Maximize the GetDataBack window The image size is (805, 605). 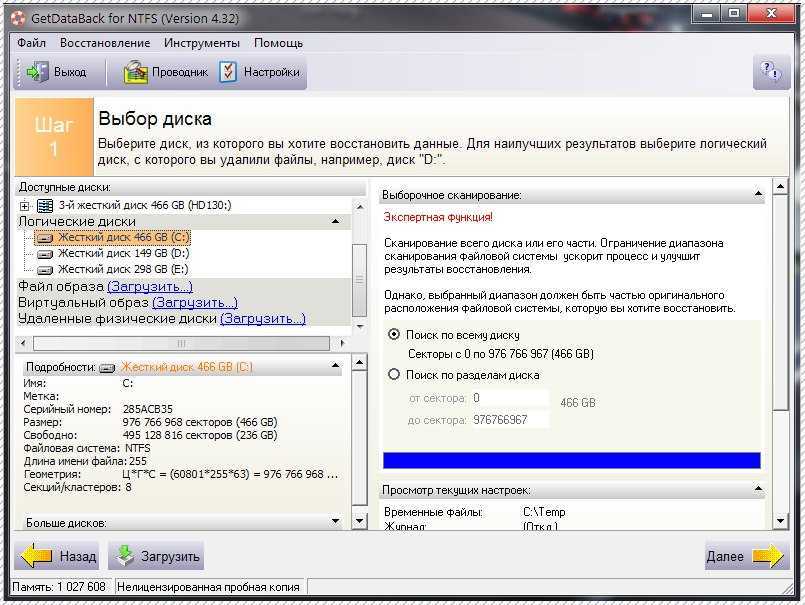[x=734, y=14]
